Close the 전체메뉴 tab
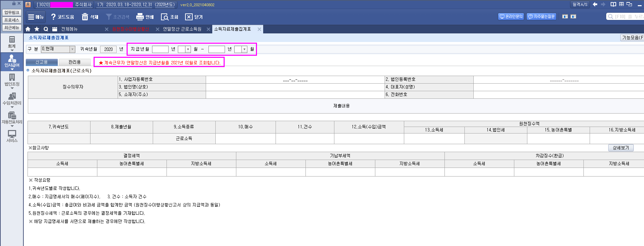Image resolution: width=644 pixels, height=246 pixels. coord(107,29)
